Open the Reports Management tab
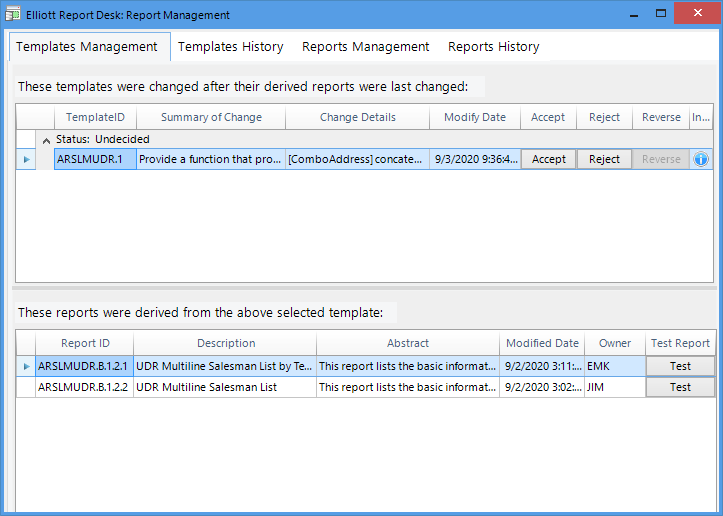The height and width of the screenshot is (516, 723). [x=365, y=47]
